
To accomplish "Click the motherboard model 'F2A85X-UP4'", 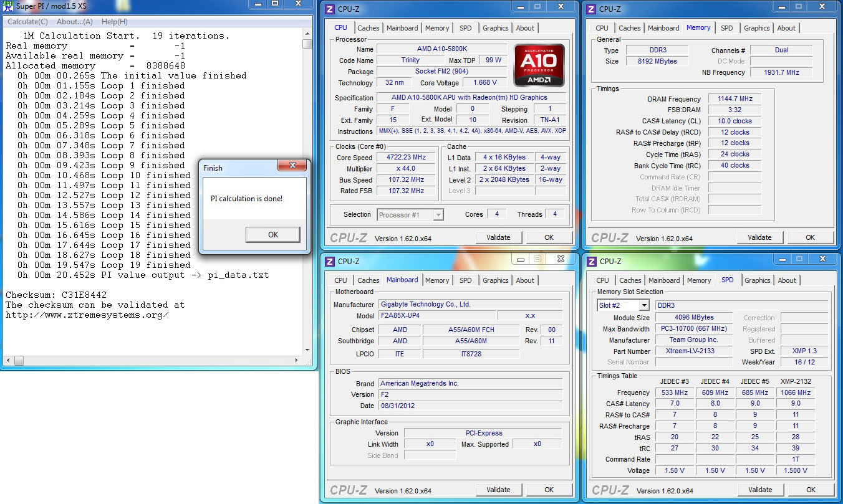I will click(437, 316).
